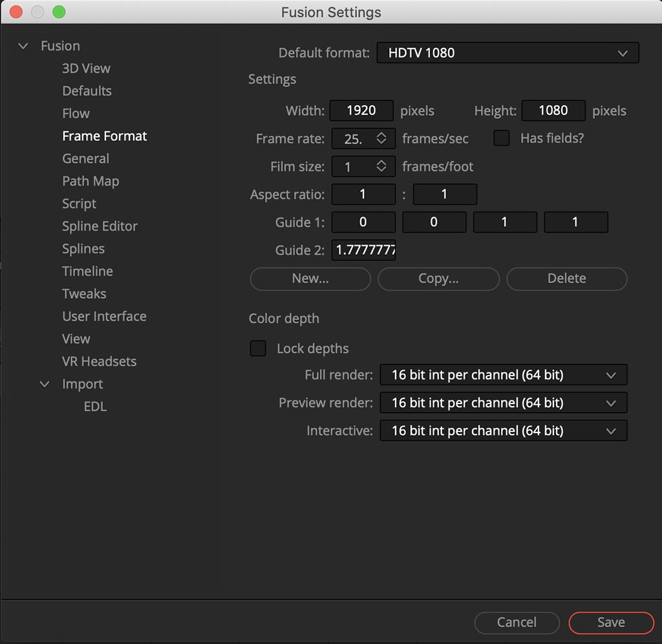Go to Timeline settings
The image size is (662, 644).
88,271
